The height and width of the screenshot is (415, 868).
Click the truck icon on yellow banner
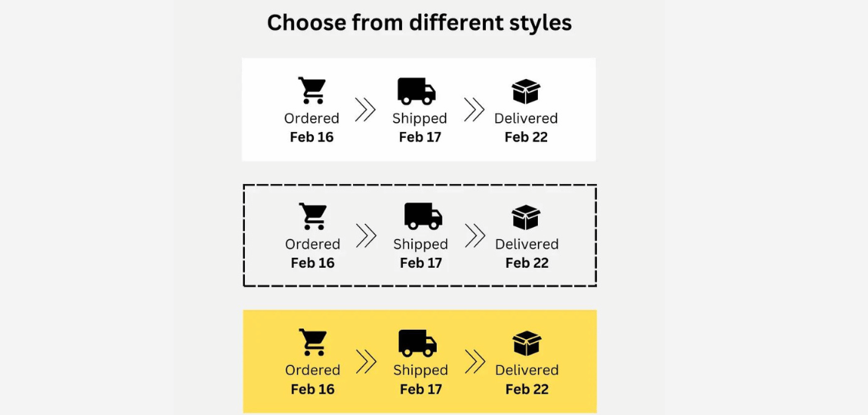418,343
